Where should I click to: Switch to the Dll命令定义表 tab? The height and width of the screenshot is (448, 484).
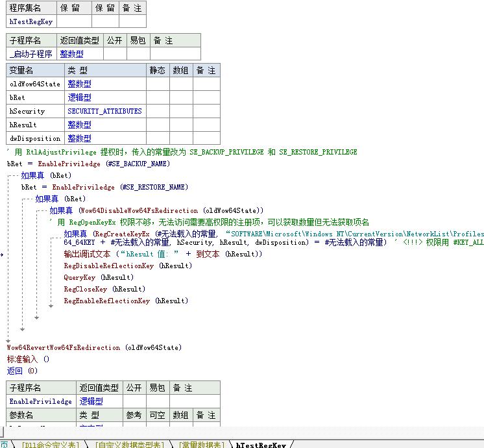[x=50, y=444]
